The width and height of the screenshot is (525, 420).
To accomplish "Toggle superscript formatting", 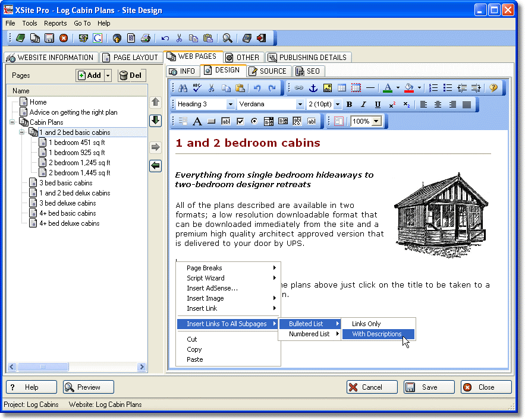I will click(392, 105).
